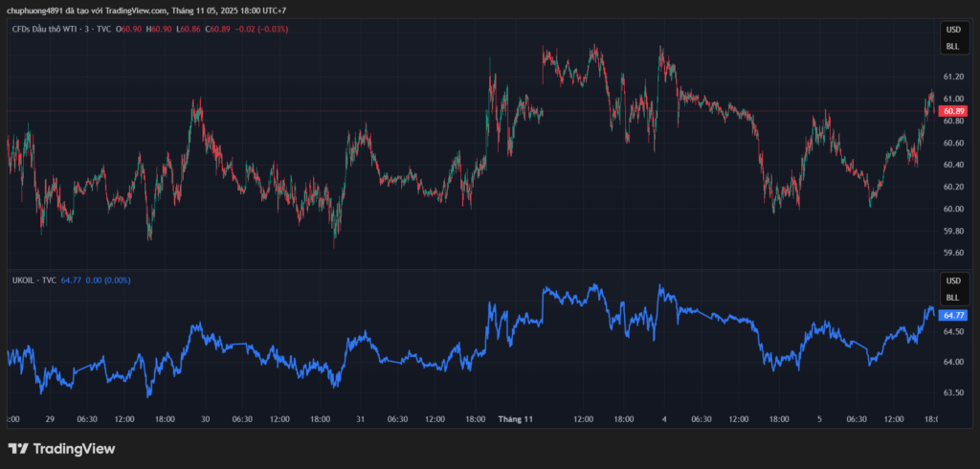980x469 pixels.
Task: Open BLL unit selector in UKOIL pane
Action: (x=952, y=297)
